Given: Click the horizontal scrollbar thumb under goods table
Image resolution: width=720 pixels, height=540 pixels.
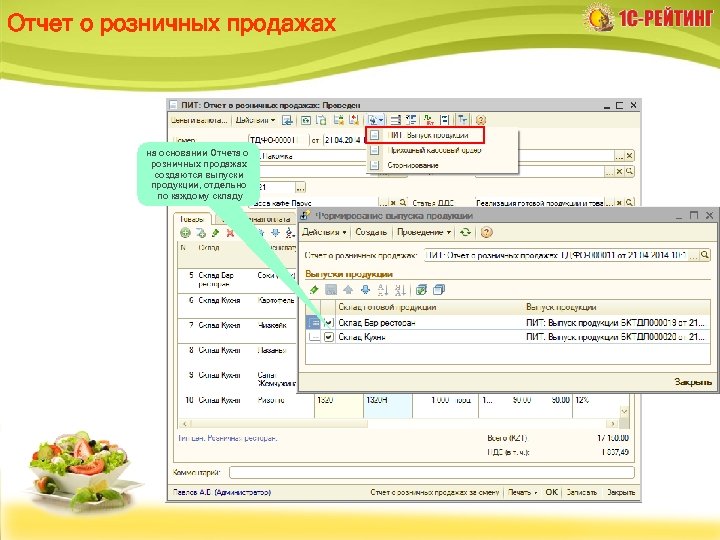Looking at the screenshot, I should [278, 424].
